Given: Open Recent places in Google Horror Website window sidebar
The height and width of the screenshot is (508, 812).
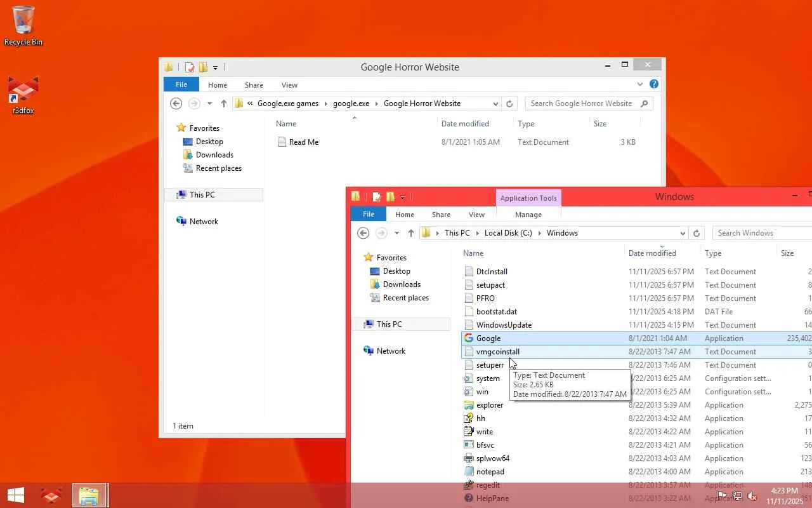Looking at the screenshot, I should [218, 168].
